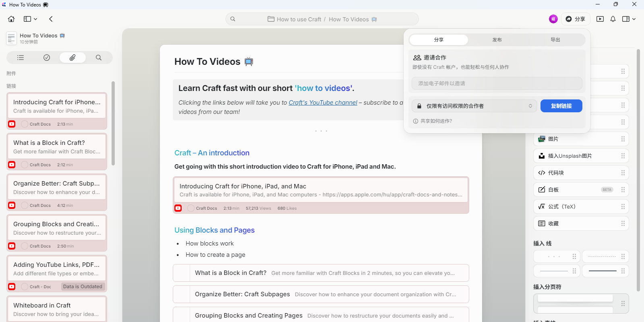Open the notifications bell
644x322 pixels.
pyautogui.click(x=613, y=19)
